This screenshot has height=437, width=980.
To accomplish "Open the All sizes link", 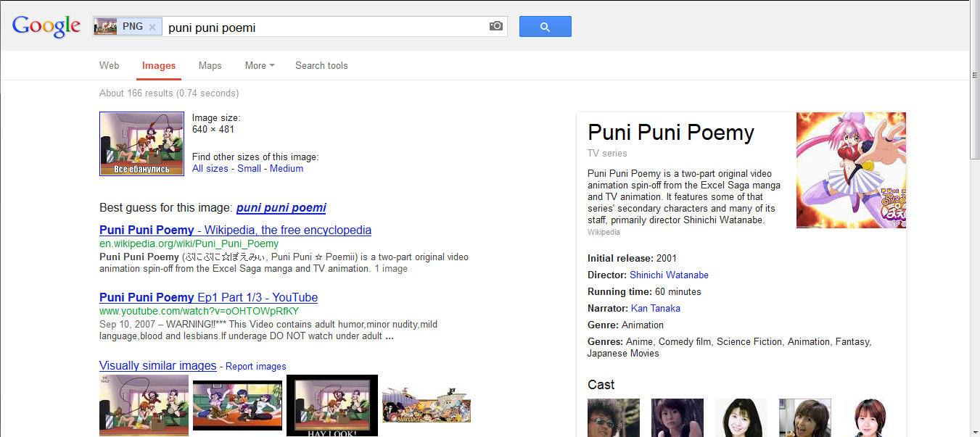I will tap(210, 168).
